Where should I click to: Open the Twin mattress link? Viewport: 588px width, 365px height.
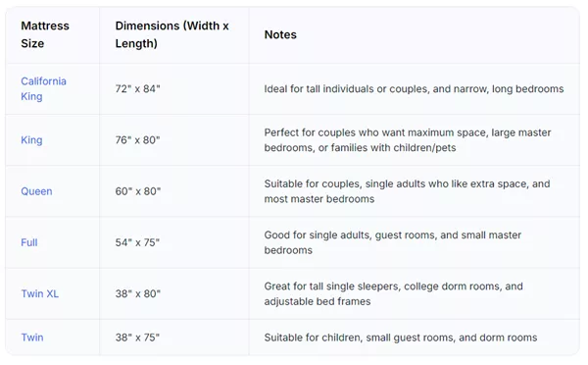(32, 338)
